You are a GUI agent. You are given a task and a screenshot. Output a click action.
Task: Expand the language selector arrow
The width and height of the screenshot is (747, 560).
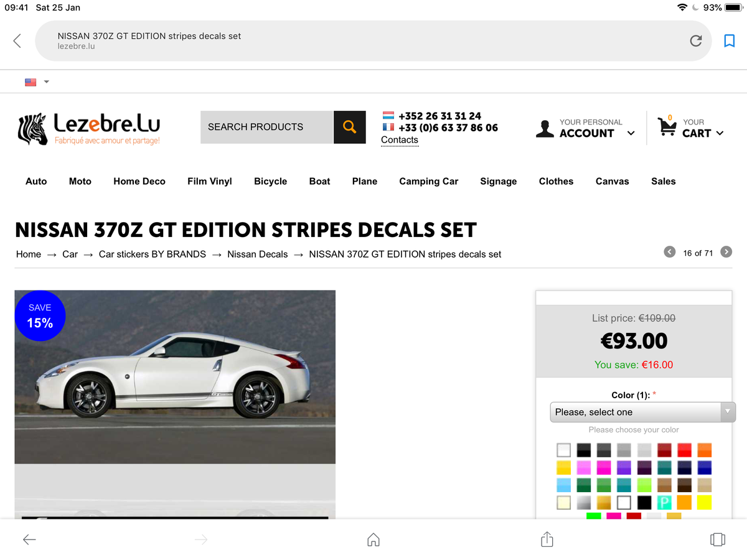click(46, 82)
